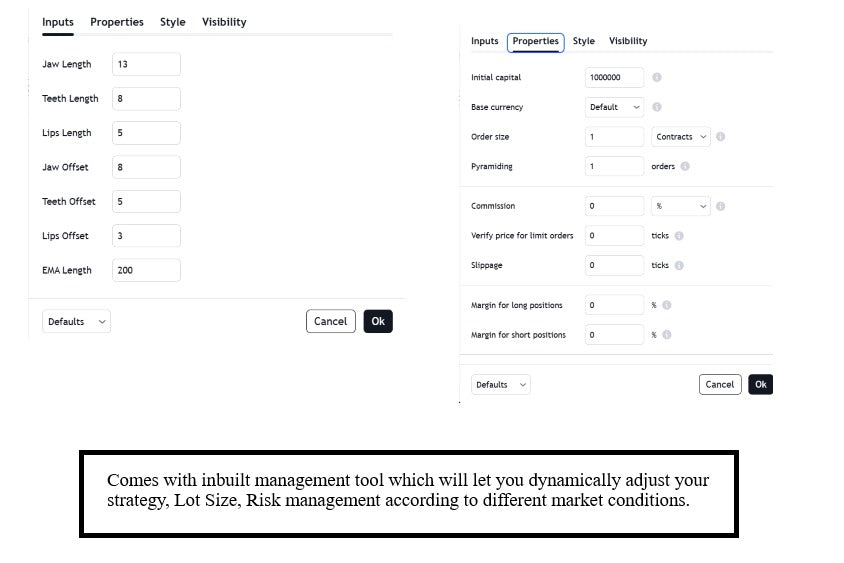Click the Jaw Length label
The width and height of the screenshot is (844, 563).
(67, 64)
